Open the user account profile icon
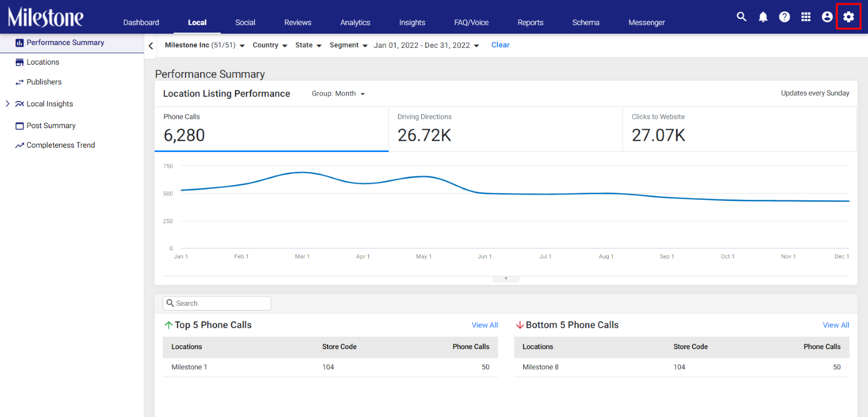The image size is (868, 417). 827,17
